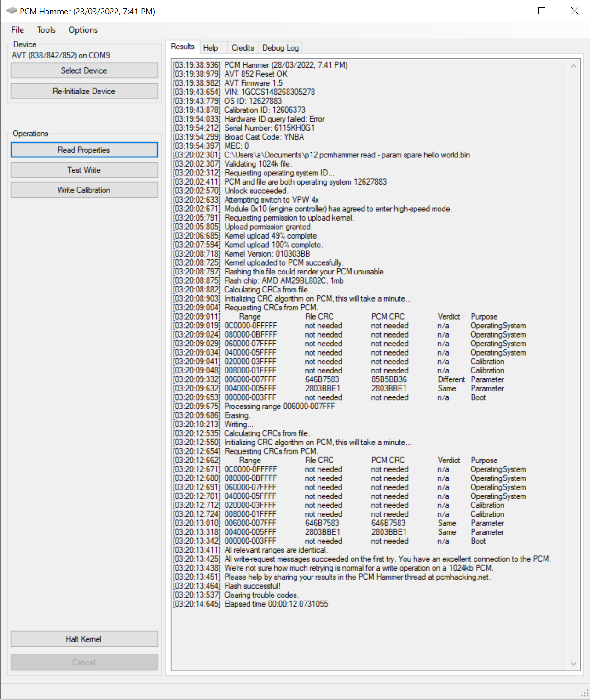
Task: Click the Select Device button
Action: 84,70
